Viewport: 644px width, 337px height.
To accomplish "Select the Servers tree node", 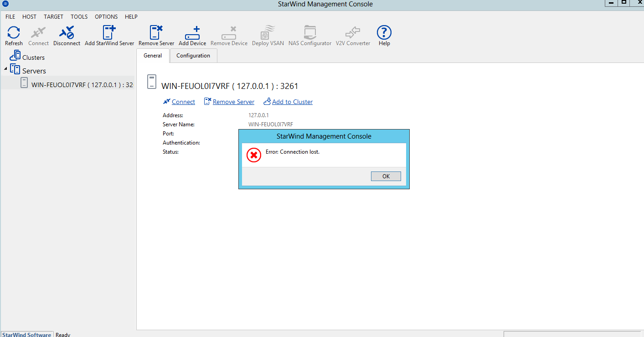I will [34, 71].
